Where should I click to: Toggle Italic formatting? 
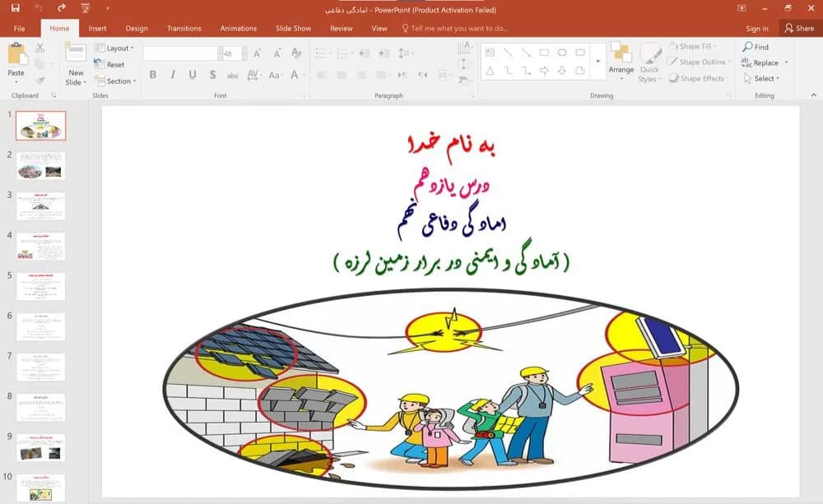173,75
